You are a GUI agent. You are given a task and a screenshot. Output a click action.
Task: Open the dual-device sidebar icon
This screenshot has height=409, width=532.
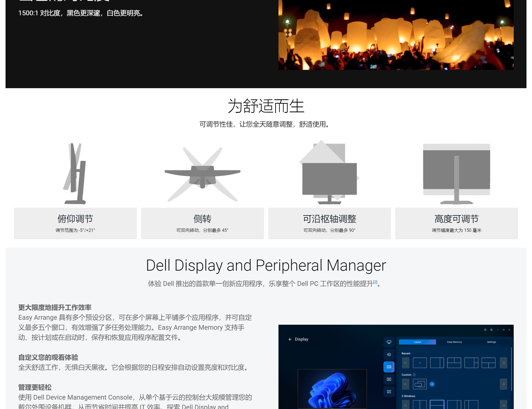389,379
